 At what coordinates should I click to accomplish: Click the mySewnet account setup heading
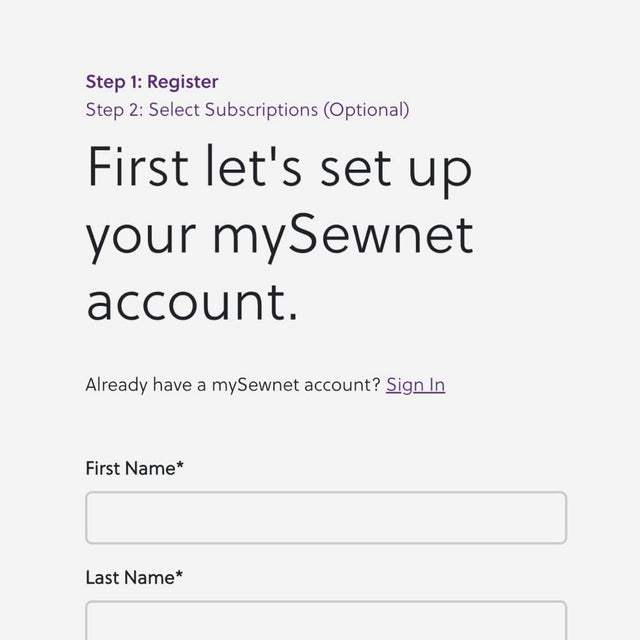pyautogui.click(x=280, y=234)
